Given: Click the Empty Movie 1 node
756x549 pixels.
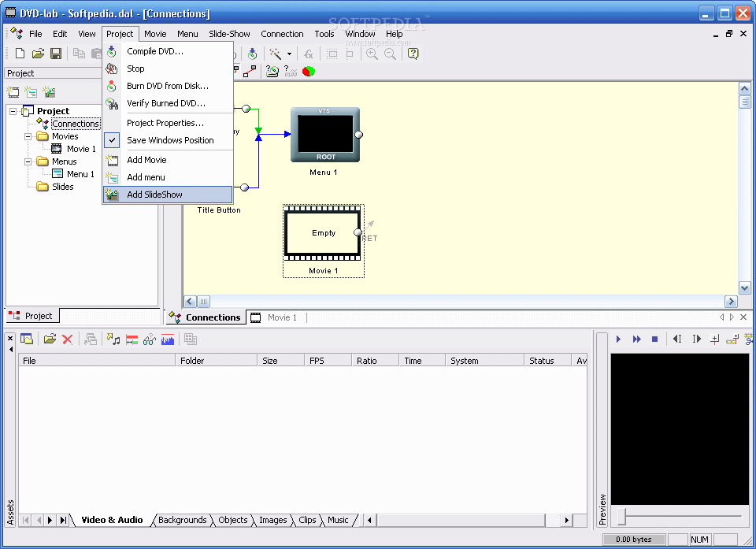Looking at the screenshot, I should [323, 233].
